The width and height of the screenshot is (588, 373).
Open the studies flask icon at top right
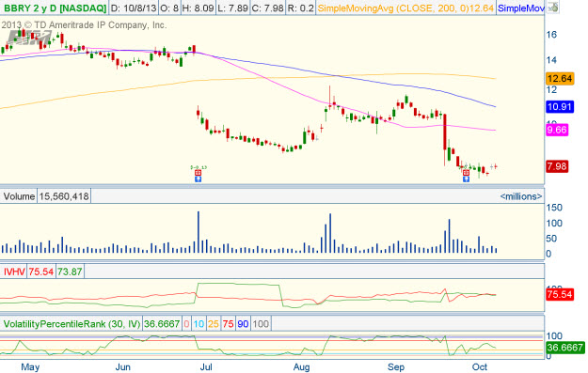(553, 8)
